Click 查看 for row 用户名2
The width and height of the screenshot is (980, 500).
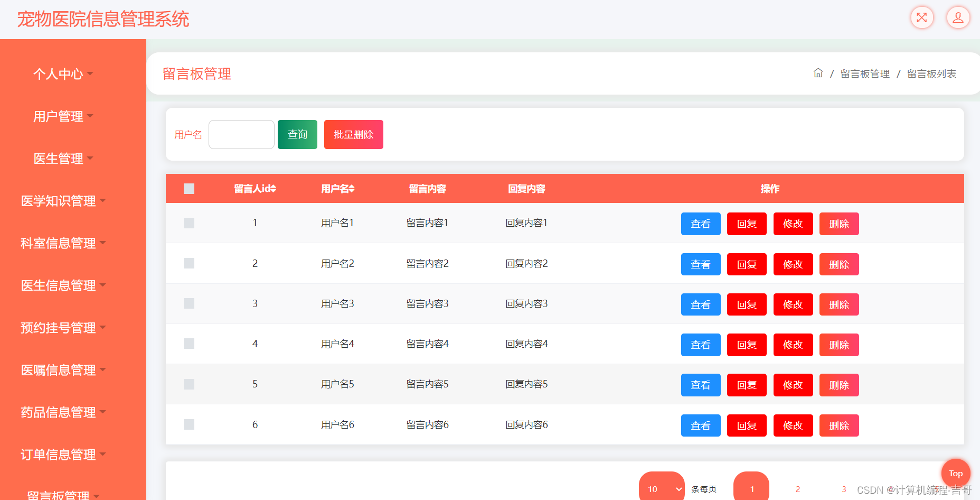(701, 264)
